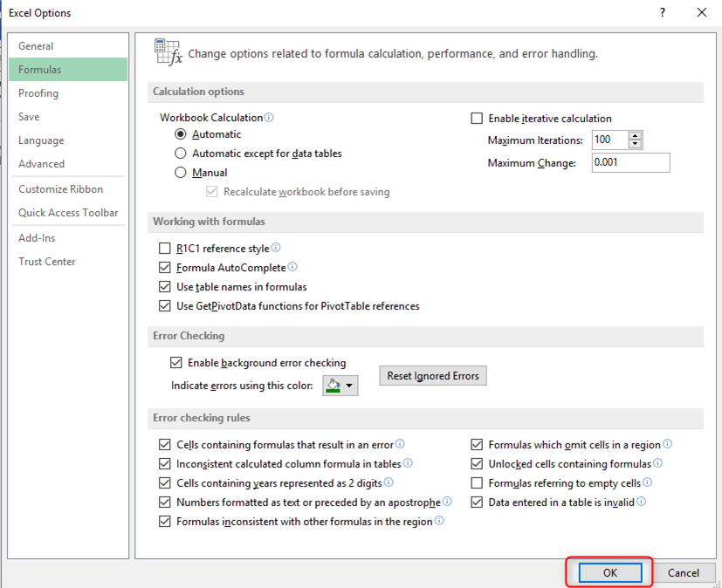Click the Maximum Change field
Screen dimensions: 722x588
[631, 162]
